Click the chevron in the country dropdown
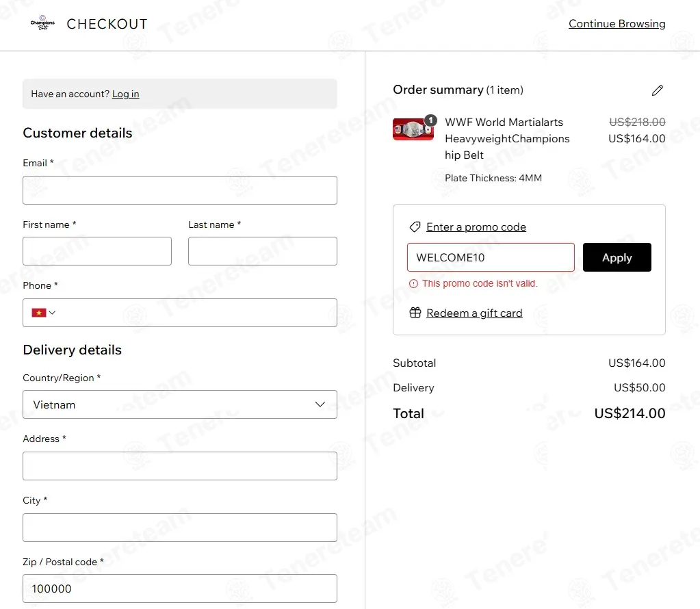Screen dimensions: 700x609 pos(320,404)
